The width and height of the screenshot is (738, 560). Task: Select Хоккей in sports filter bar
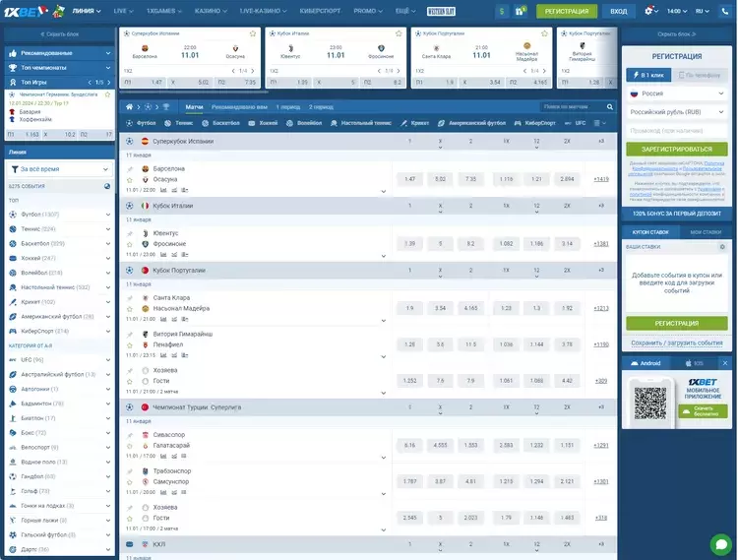pos(263,123)
